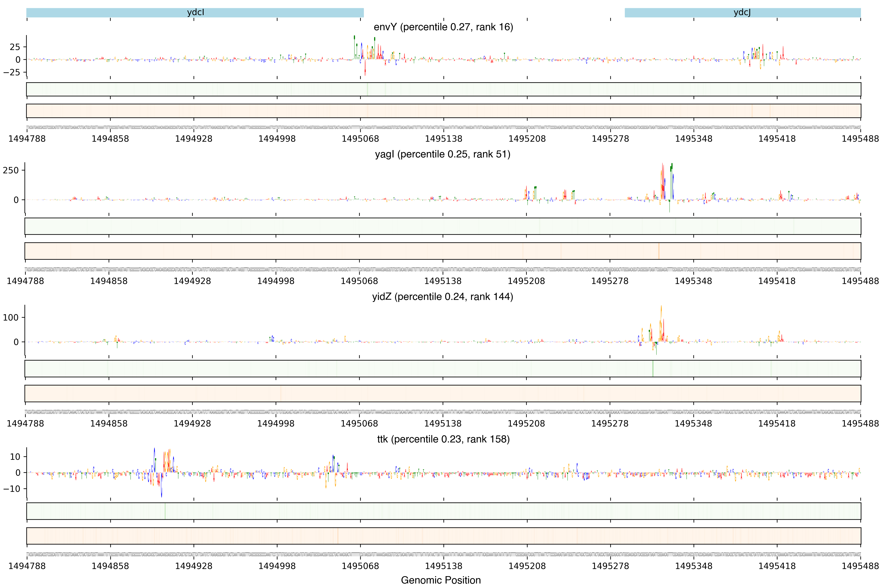Image resolution: width=882 pixels, height=588 pixels.
Task: Click the ttk percentile 0.23 title
Action: [x=443, y=439]
